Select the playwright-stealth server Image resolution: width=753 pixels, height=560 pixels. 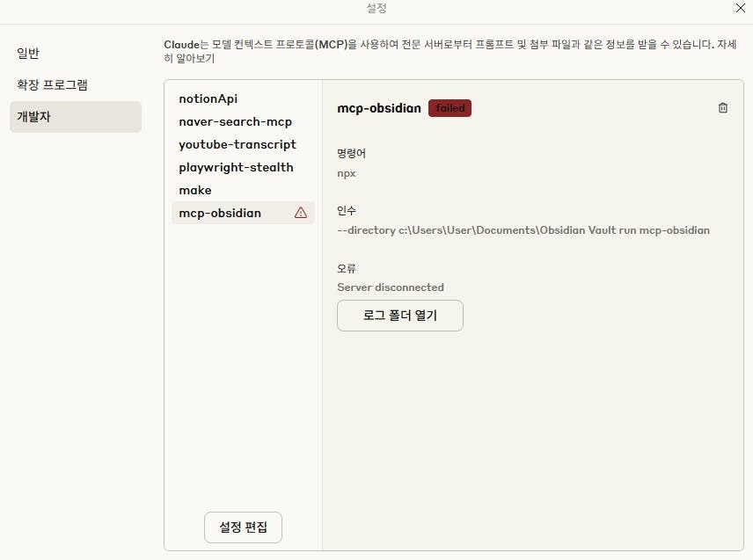click(243, 167)
